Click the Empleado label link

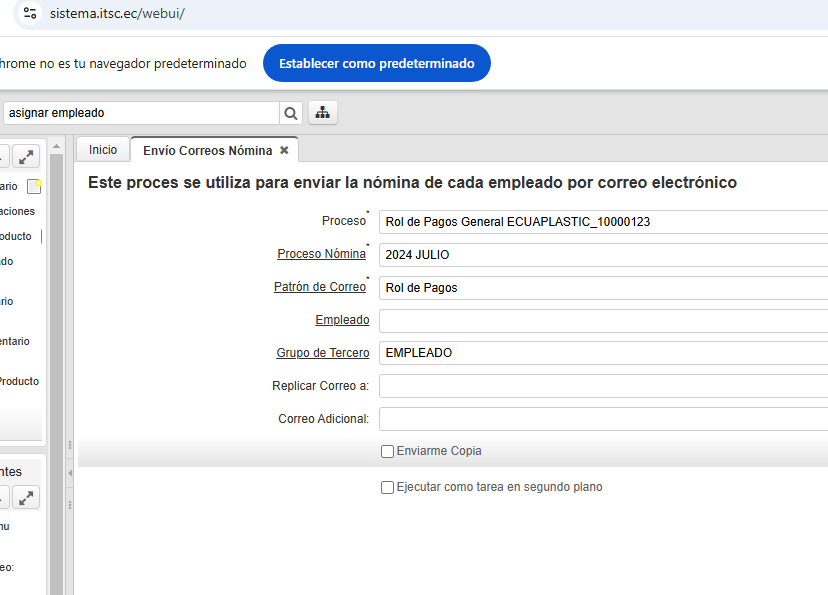(342, 320)
